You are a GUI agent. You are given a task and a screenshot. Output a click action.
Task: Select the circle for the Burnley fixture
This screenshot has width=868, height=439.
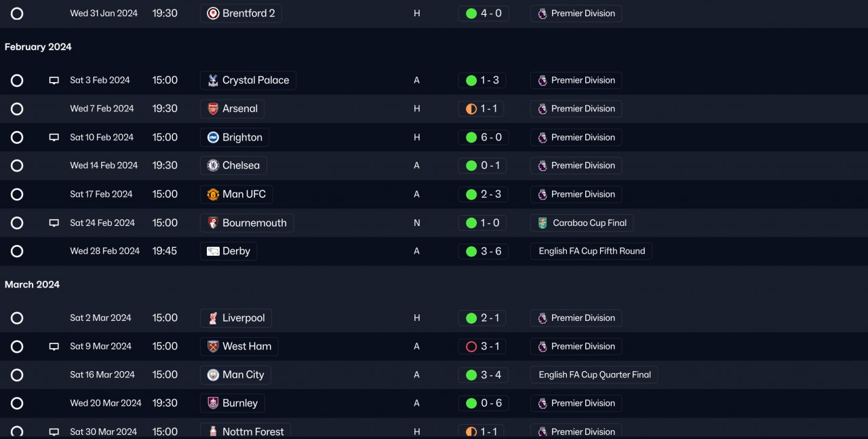click(x=17, y=404)
